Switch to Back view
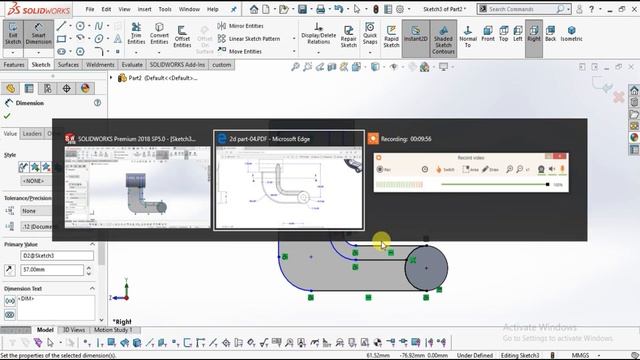The height and width of the screenshot is (360, 640). [x=550, y=34]
